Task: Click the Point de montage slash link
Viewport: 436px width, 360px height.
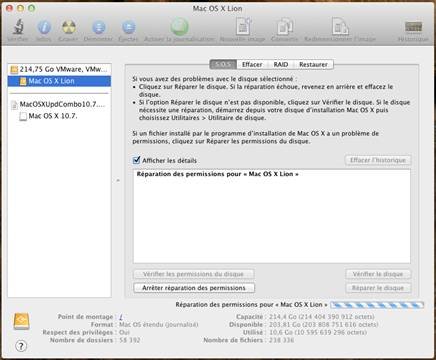Action: tap(121, 317)
